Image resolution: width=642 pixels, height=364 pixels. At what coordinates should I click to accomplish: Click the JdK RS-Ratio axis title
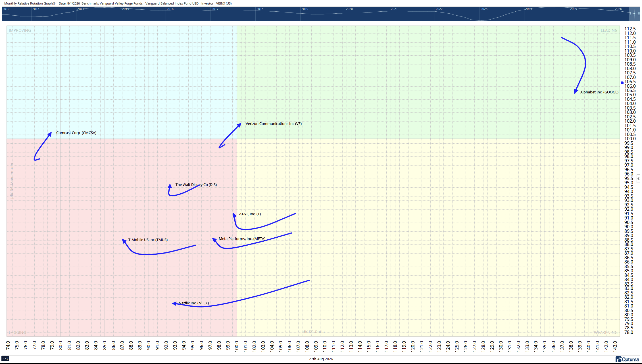click(313, 332)
